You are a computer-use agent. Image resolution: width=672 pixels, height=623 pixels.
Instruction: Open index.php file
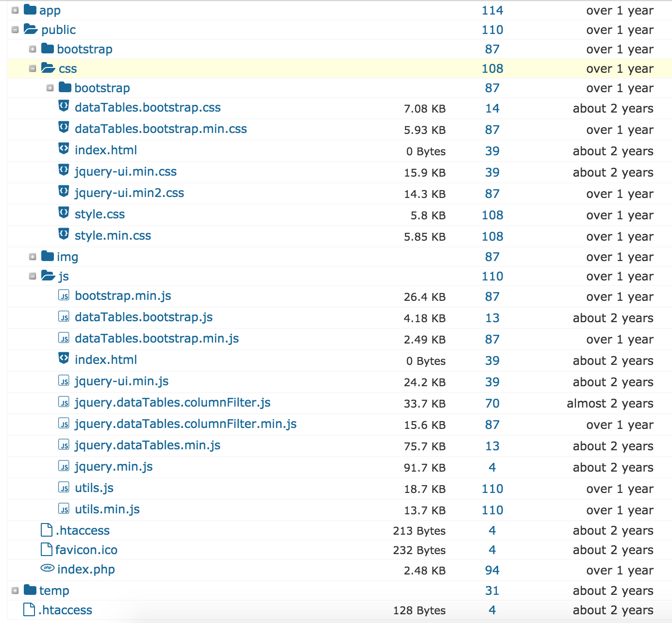tap(86, 569)
